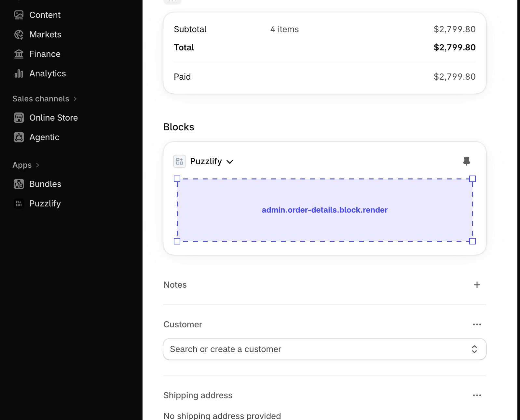Pin the Puzzlify block

click(467, 161)
